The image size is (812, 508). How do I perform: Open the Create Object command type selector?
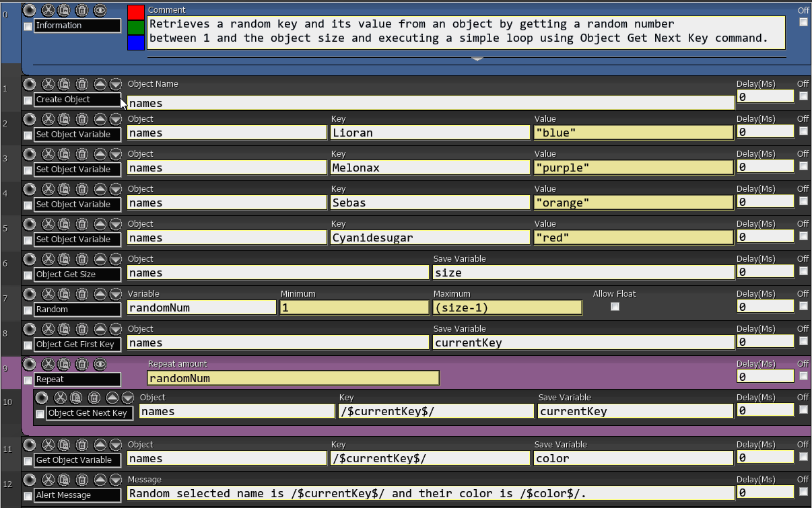tap(77, 100)
